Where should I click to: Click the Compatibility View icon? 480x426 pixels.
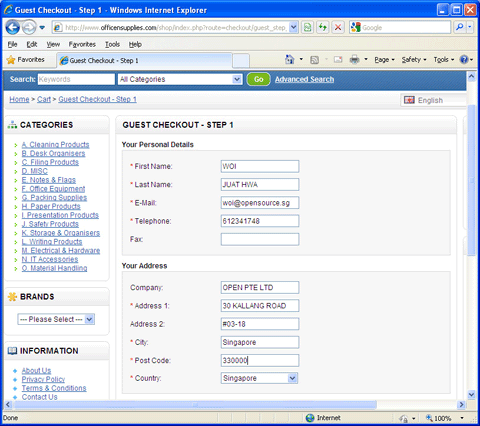click(307, 27)
